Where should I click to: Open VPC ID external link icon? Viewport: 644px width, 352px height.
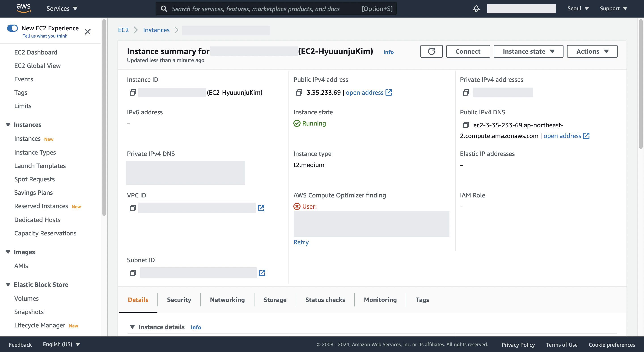[x=261, y=208]
